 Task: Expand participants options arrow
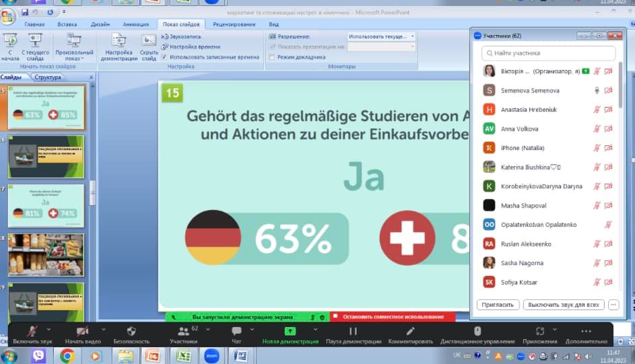point(208,330)
